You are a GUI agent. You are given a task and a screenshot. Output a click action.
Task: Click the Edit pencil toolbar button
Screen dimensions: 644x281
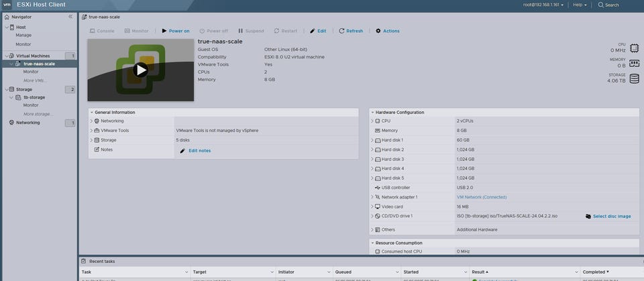point(318,31)
